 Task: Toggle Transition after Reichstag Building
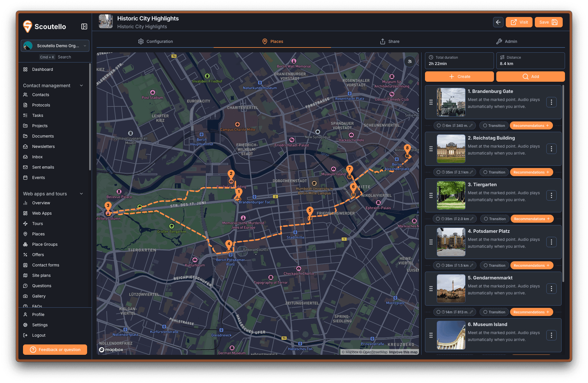coord(494,172)
